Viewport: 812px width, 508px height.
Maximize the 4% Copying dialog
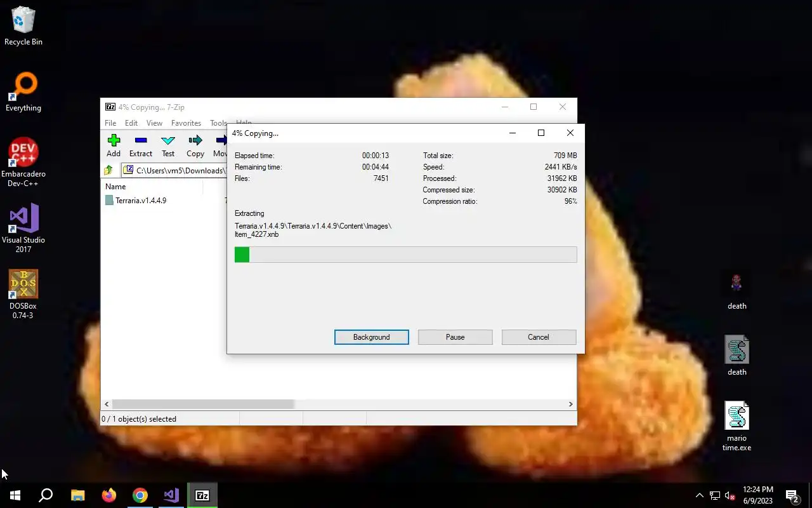(541, 133)
